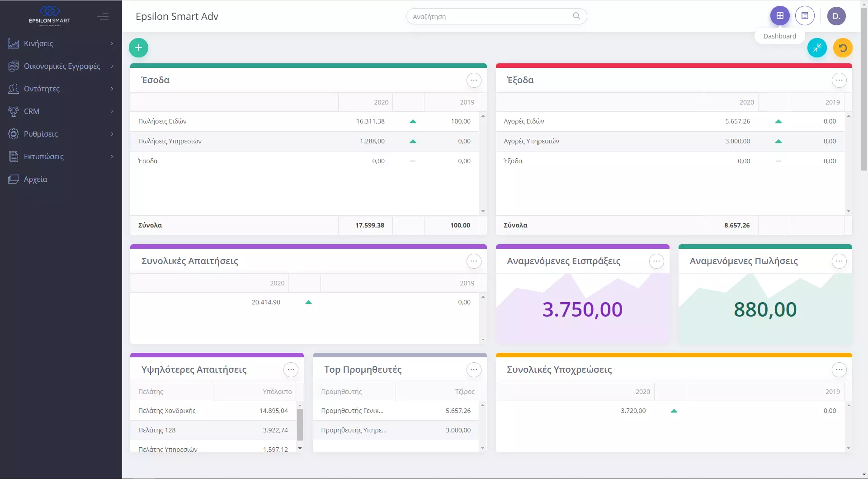868x479 pixels.
Task: Open options of Αναμενόμενες Εισπράξεις card
Action: pos(656,261)
